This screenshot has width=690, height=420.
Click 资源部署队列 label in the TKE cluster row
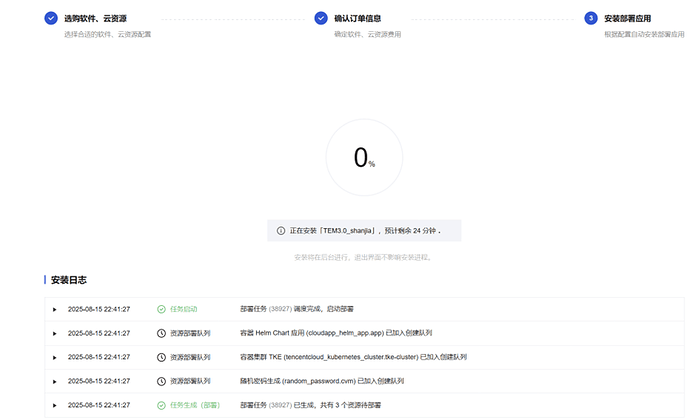190,357
